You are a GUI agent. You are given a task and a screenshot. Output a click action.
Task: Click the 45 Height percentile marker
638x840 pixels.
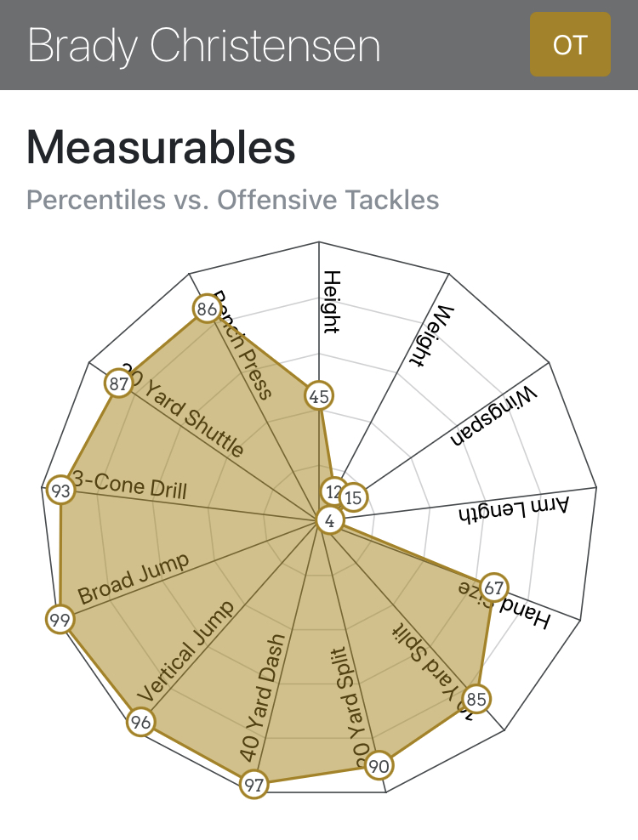(x=319, y=396)
